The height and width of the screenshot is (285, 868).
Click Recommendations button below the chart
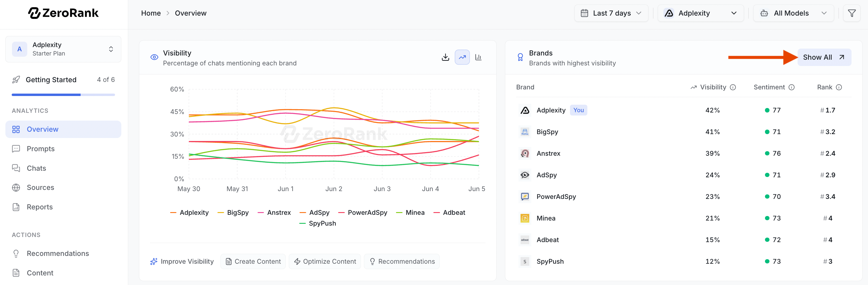coord(402,261)
